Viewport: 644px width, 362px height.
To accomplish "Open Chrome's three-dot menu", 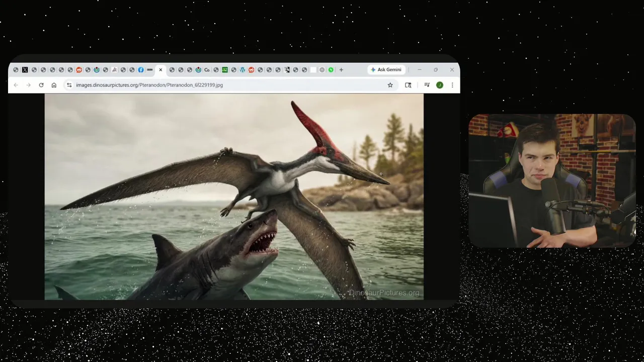I will [x=452, y=85].
